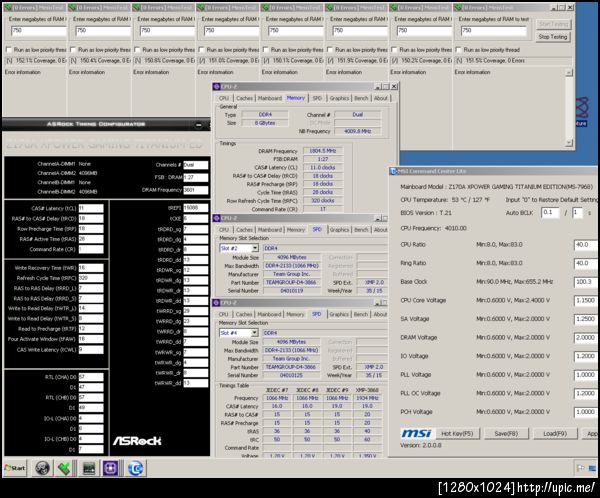Click the Start button on the taskbar
Image resolution: width=600 pixels, height=498 pixels.
(15, 468)
